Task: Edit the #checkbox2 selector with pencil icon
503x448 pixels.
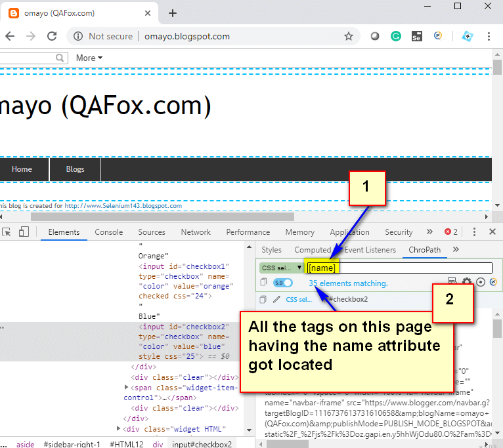Action: [276, 299]
